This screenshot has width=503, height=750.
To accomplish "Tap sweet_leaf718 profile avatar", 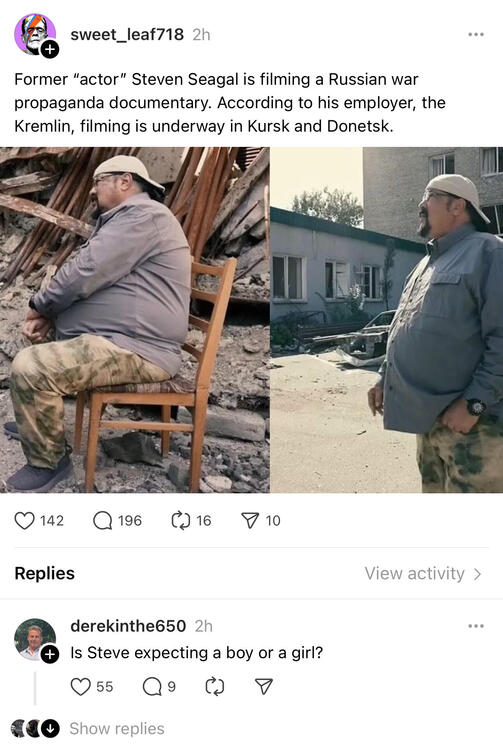I will pos(34,34).
